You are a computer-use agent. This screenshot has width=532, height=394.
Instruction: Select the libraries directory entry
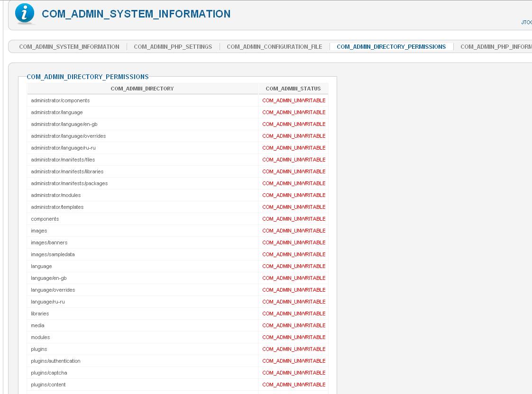click(x=40, y=313)
